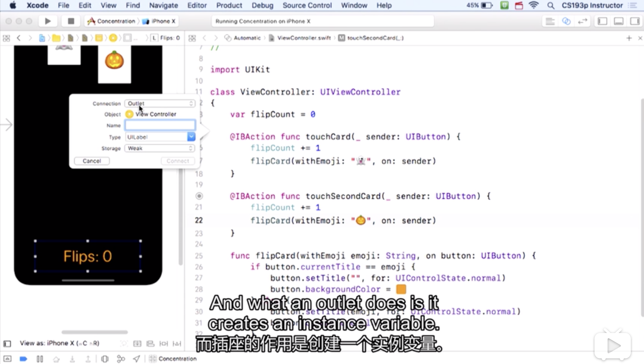Click the Flips counter label in simulator
The height and width of the screenshot is (364, 644).
[87, 256]
